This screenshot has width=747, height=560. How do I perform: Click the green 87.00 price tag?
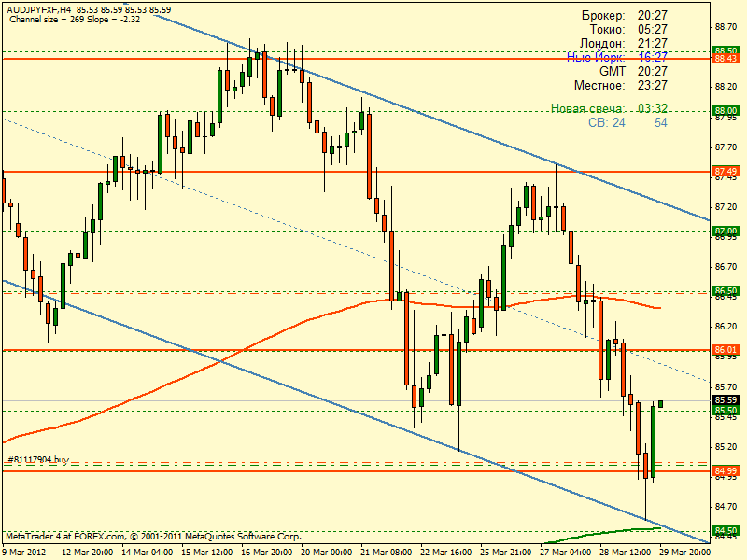[x=726, y=231]
